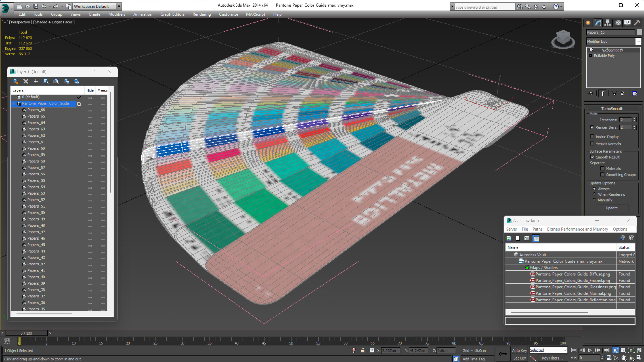Screen dimensions: 644x362
Task: Adjust the Iterations spinner arrows
Action: tap(634, 120)
